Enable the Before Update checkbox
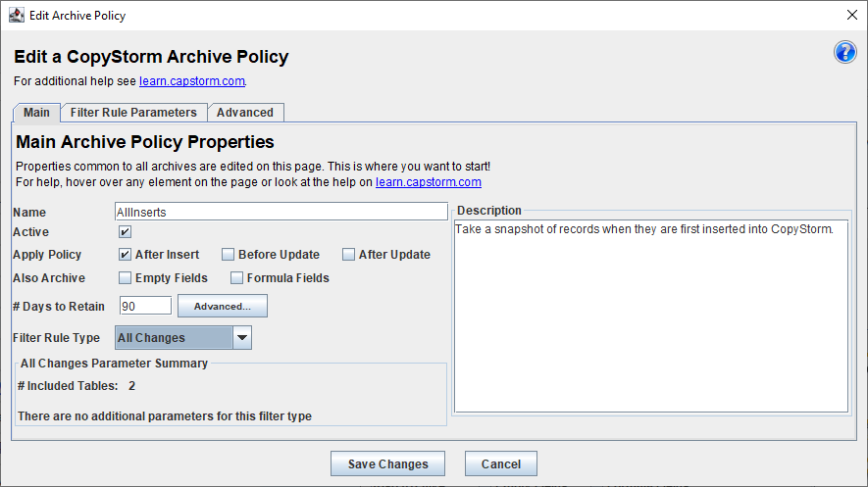868x487 pixels. 228,255
